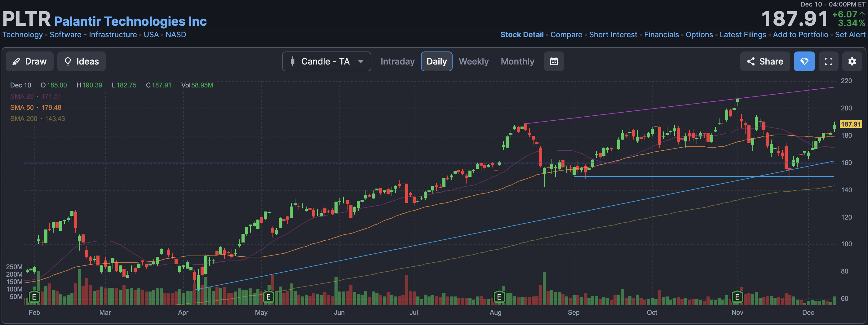Click the 250M volume axis label

pos(14,267)
